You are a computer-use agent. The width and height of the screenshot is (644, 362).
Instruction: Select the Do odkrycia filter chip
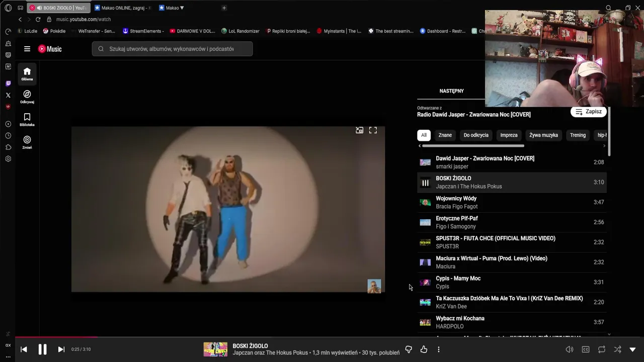coord(476,135)
